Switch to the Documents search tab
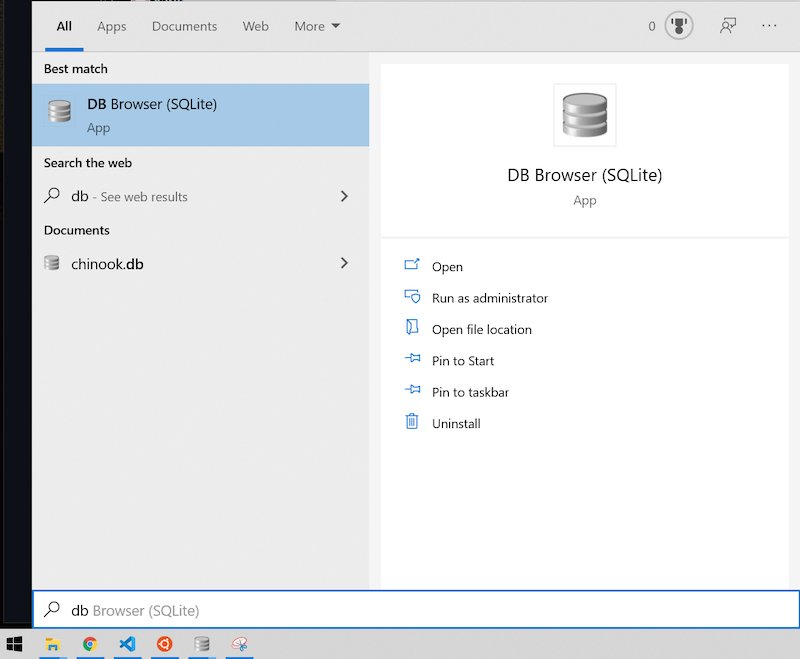The image size is (800, 659). tap(184, 26)
